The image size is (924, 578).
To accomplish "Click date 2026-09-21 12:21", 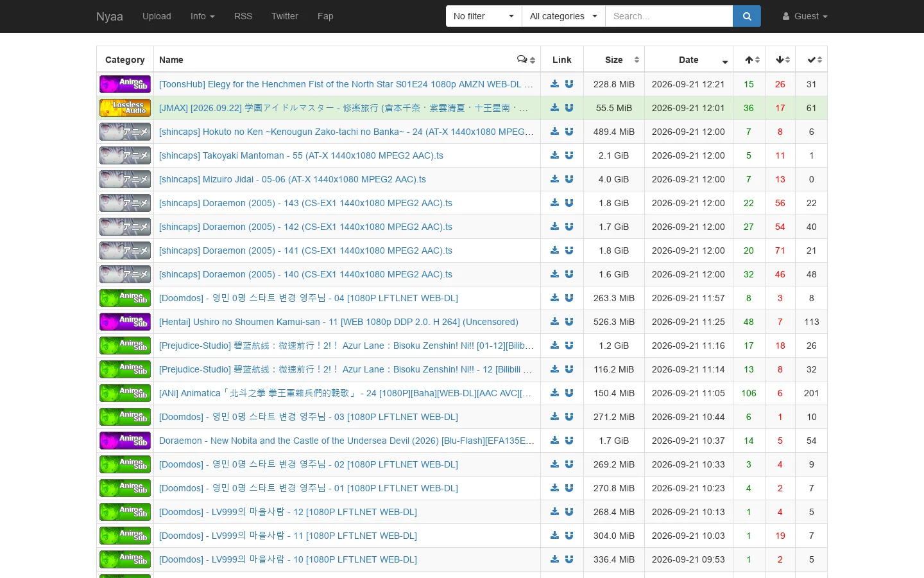I will (x=689, y=84).
